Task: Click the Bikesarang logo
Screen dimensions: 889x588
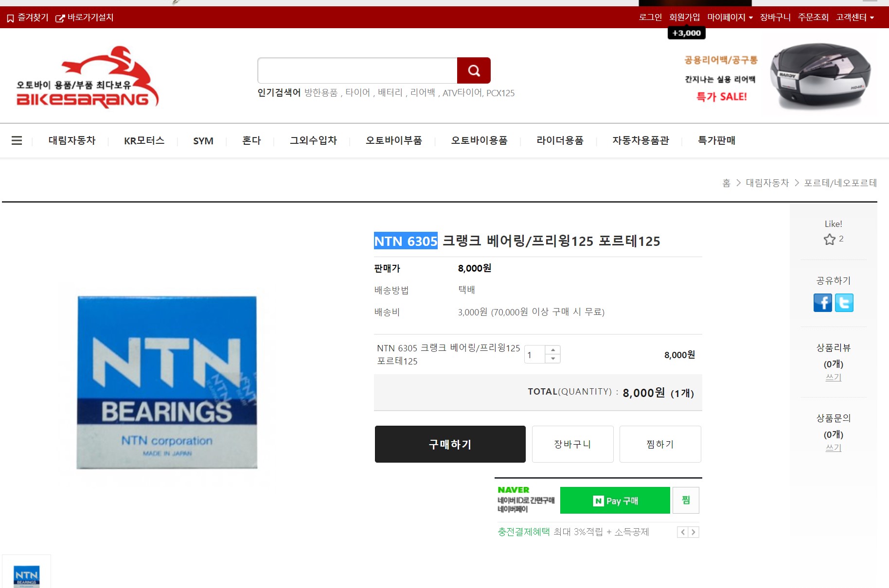Action: 88,77
